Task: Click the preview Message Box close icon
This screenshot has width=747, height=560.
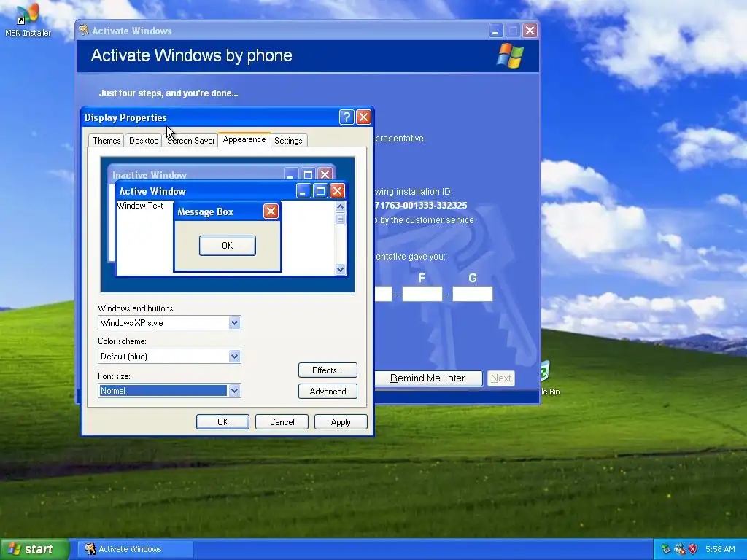Action: pos(271,211)
